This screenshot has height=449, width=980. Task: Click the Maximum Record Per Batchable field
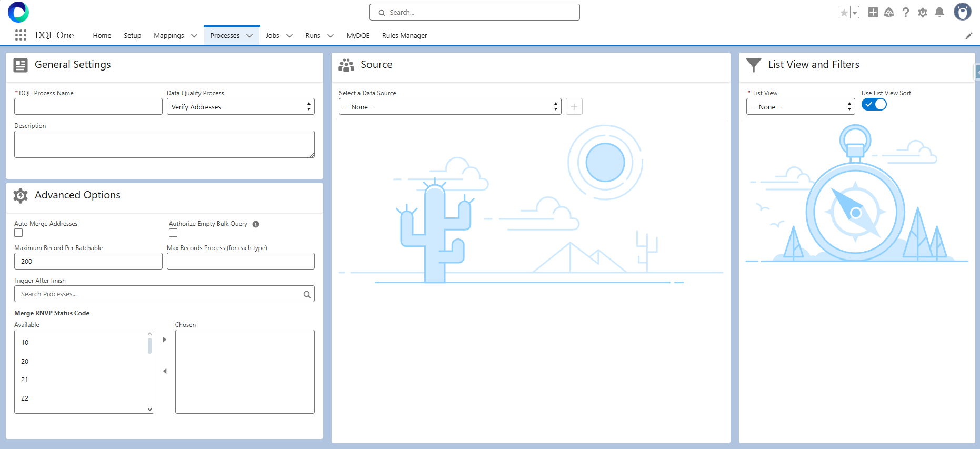click(x=88, y=261)
